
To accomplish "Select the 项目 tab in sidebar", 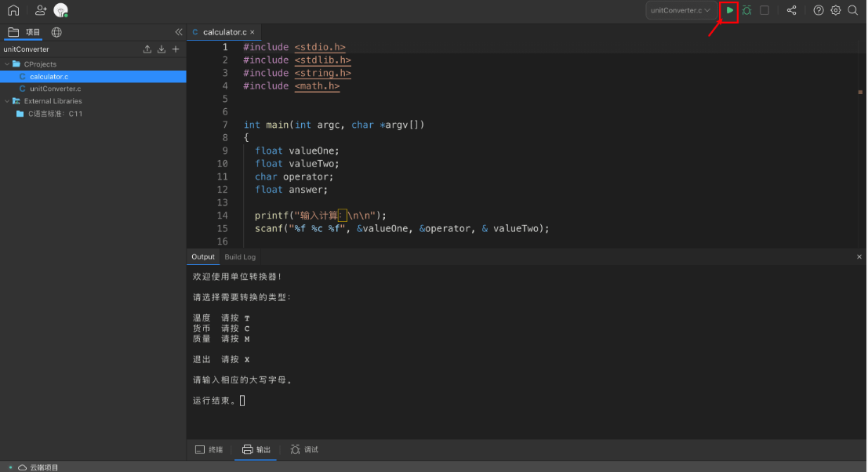I will coord(24,32).
